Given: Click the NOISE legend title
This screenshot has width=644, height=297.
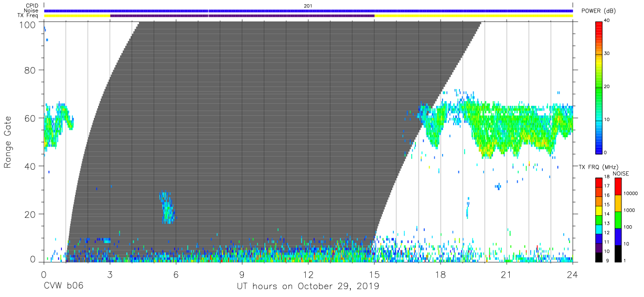Looking at the screenshot, I should [x=621, y=173].
